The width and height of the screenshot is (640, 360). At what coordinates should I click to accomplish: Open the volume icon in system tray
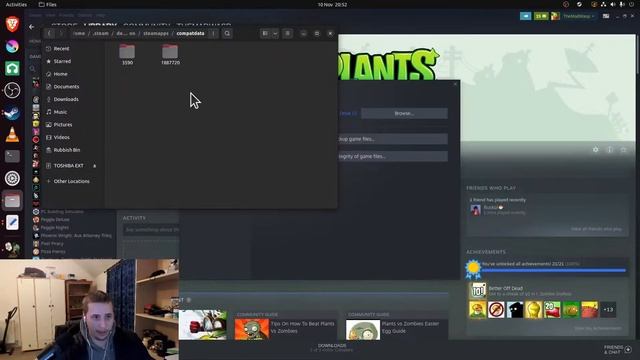(x=613, y=4)
